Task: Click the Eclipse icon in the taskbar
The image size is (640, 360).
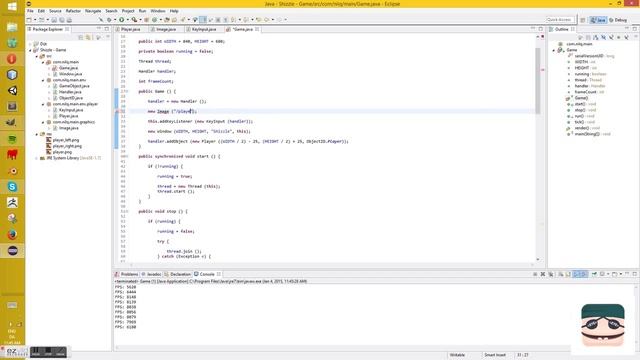Action: click(x=12, y=251)
